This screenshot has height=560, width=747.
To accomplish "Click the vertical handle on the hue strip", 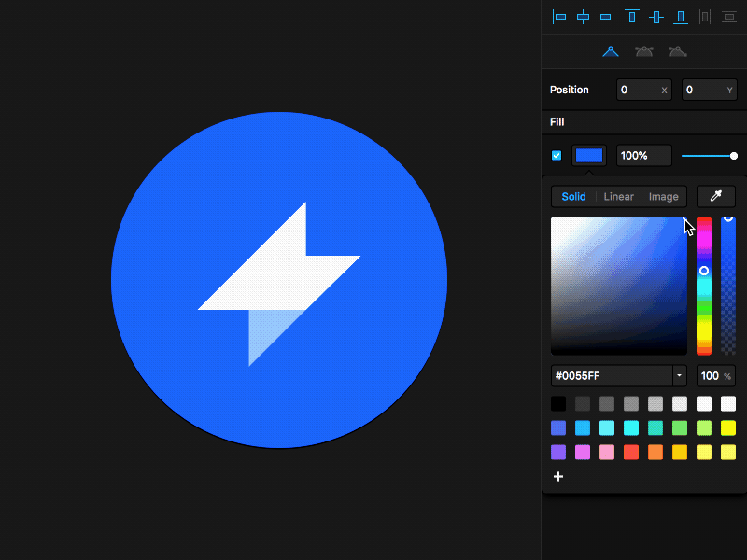I will 704,271.
